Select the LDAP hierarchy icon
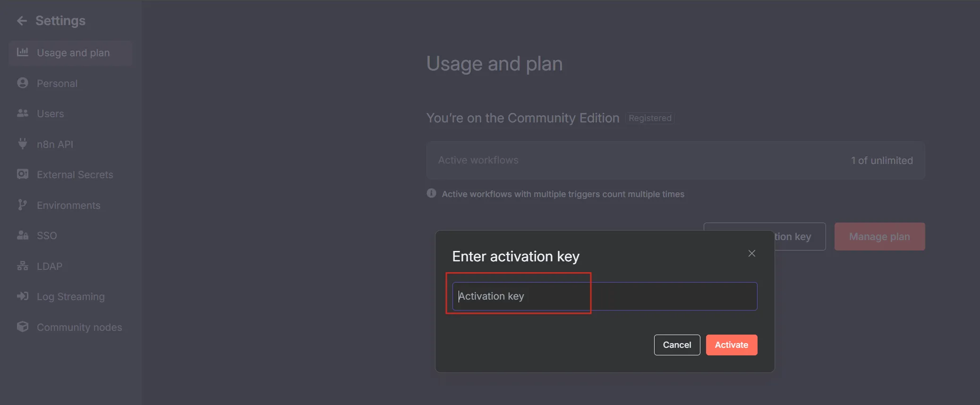 click(22, 266)
